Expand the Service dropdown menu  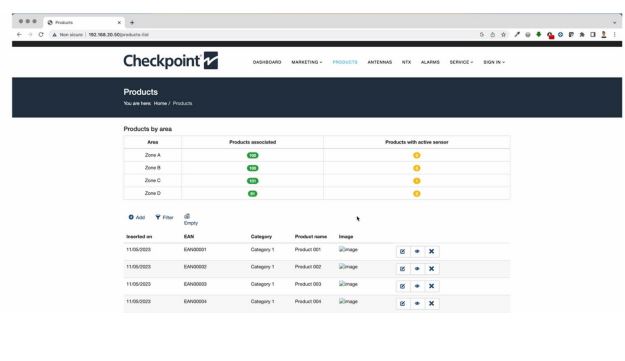click(461, 62)
